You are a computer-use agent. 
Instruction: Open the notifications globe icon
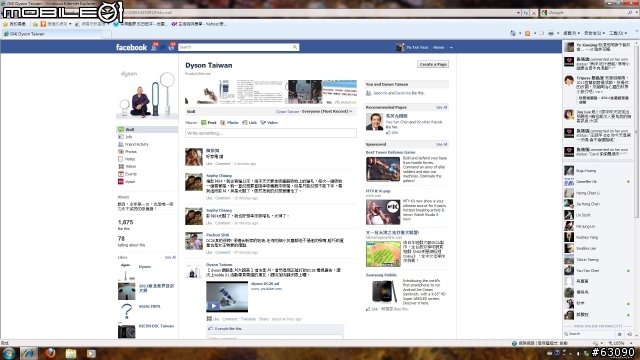pos(171,47)
